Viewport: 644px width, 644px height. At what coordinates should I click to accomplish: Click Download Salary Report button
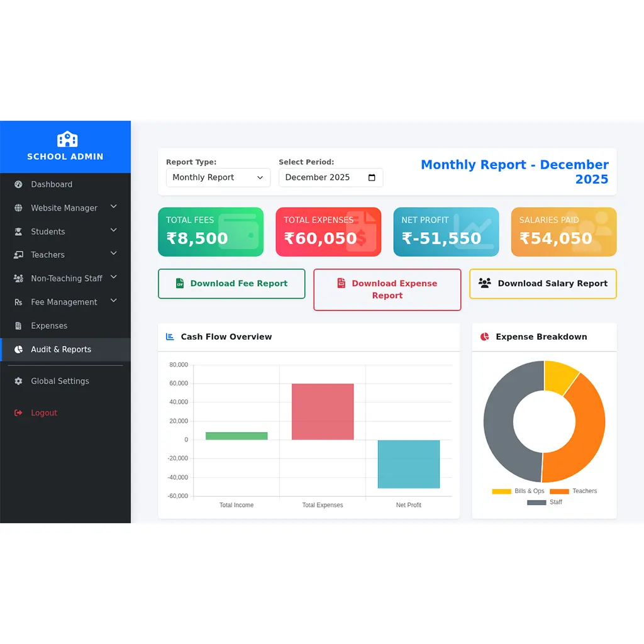[543, 284]
